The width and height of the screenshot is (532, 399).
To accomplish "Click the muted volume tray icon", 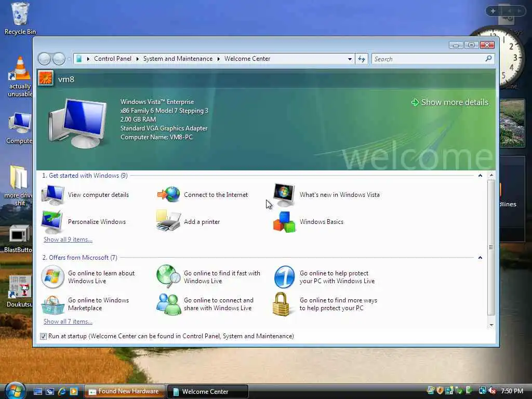I will 493,391.
